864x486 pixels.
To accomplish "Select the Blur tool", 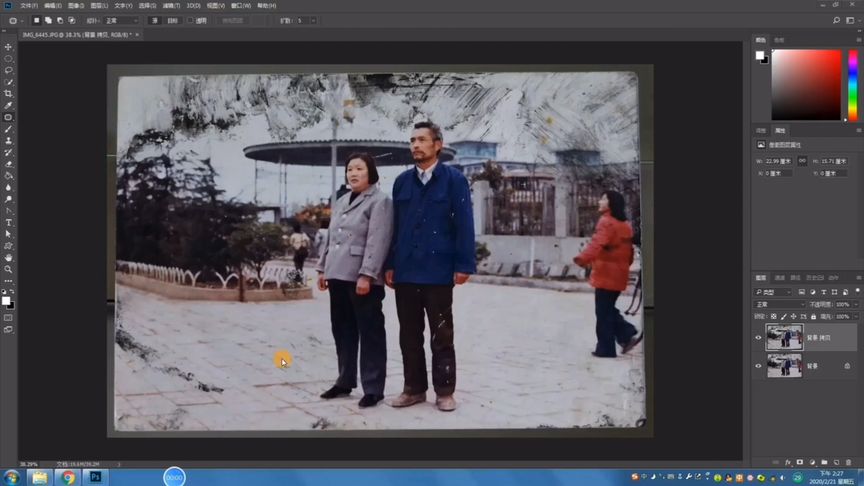I will click(8, 187).
